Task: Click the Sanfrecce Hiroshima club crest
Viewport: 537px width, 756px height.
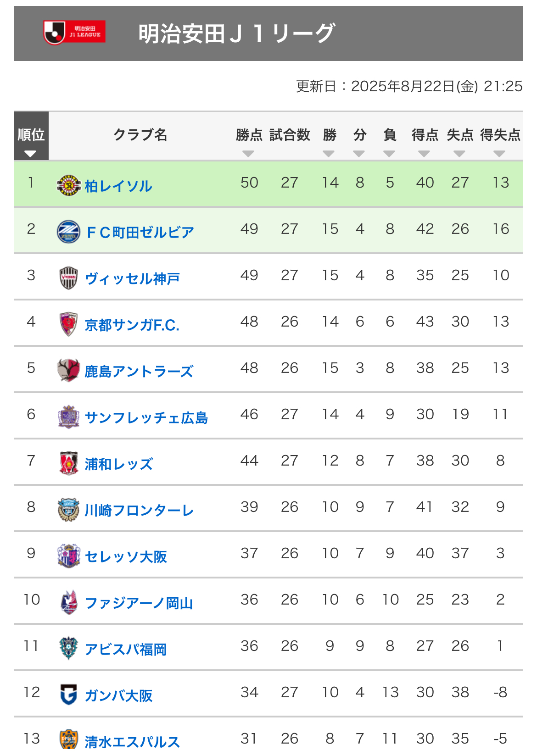Action: [68, 417]
